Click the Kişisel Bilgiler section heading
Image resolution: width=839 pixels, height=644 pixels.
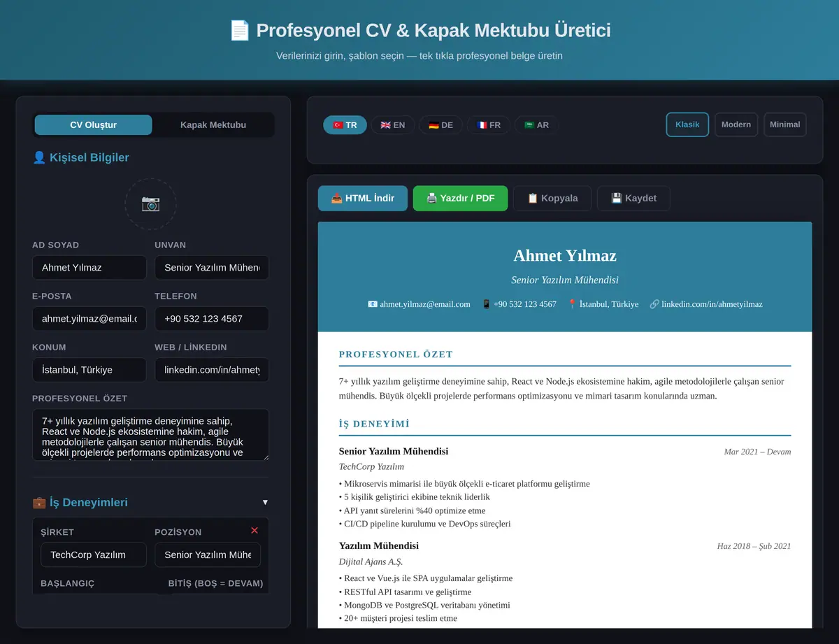click(x=81, y=157)
